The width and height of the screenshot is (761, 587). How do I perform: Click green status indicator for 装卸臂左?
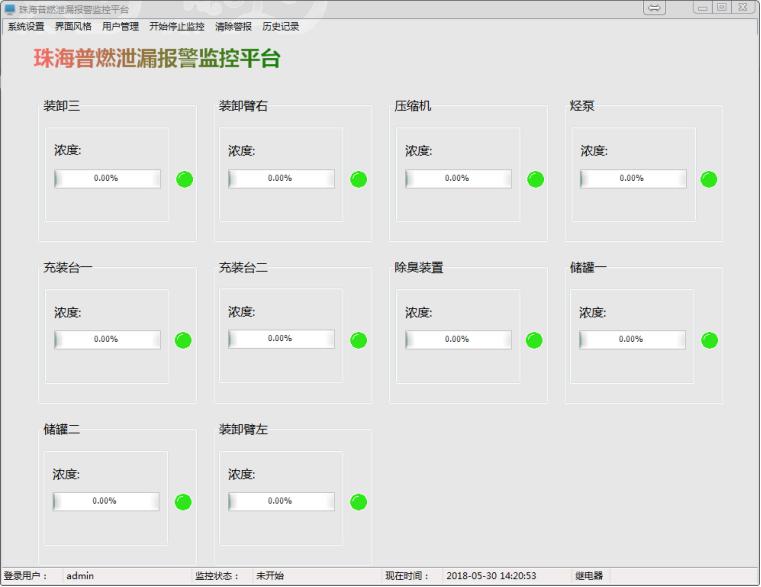click(359, 502)
